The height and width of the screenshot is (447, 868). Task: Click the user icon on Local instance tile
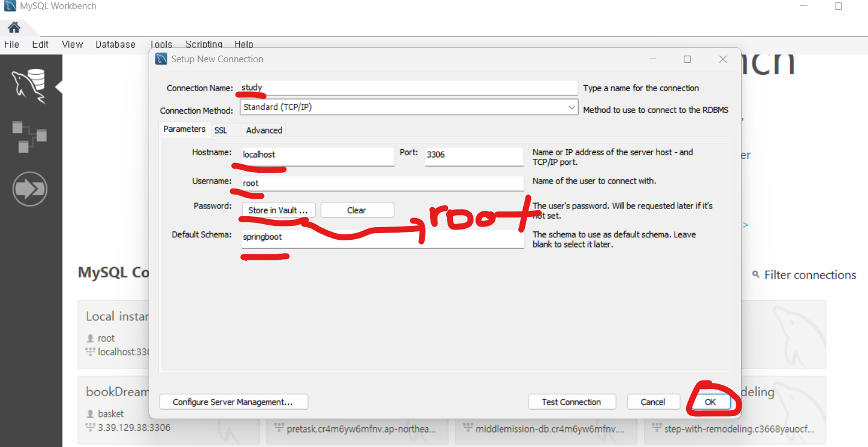pos(90,338)
